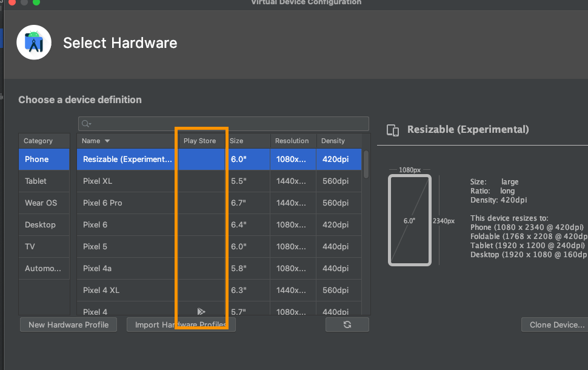Select the Pixel 6 device

pos(219,224)
